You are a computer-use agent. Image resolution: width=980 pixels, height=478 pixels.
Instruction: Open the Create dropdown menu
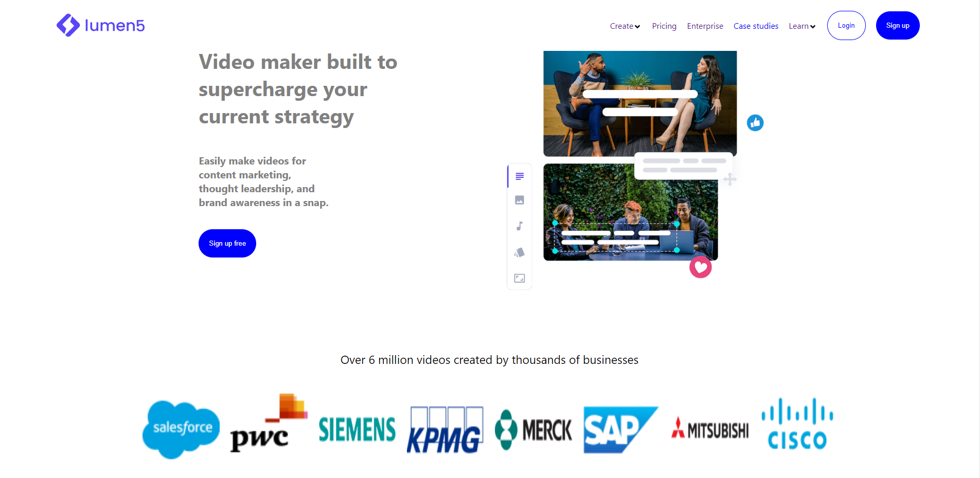625,26
